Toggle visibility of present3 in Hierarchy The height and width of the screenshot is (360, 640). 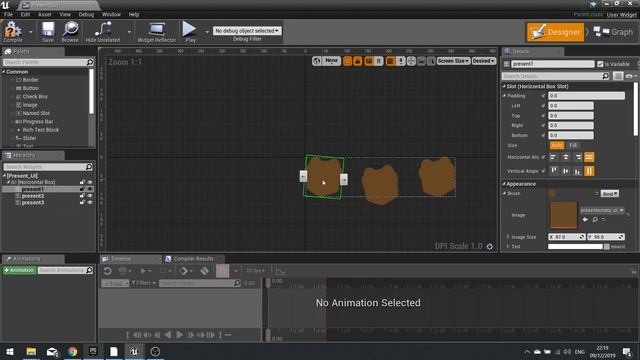tap(90, 202)
